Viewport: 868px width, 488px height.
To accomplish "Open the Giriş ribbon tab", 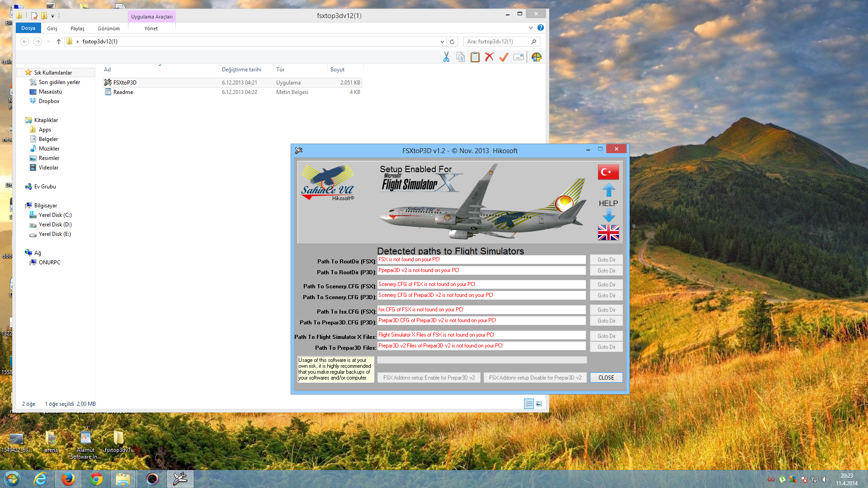I will [x=52, y=28].
